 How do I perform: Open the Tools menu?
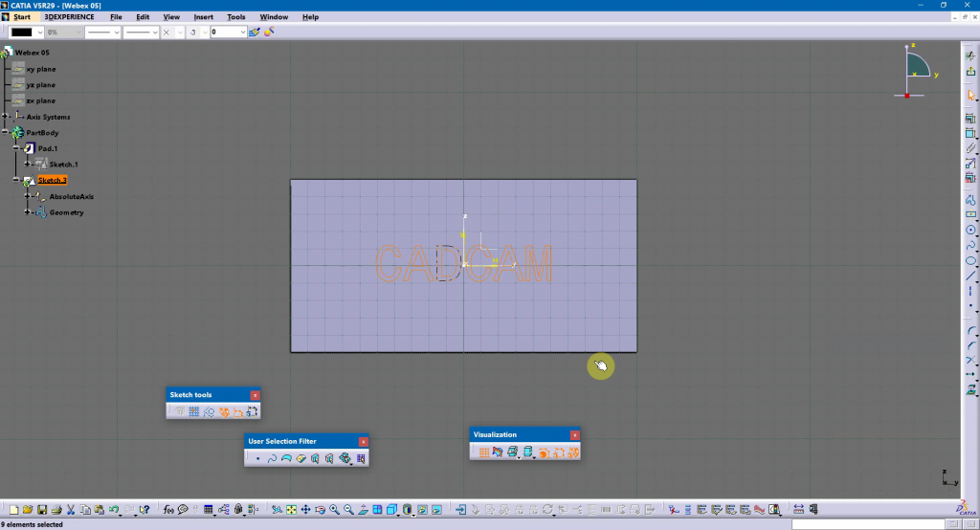[235, 17]
